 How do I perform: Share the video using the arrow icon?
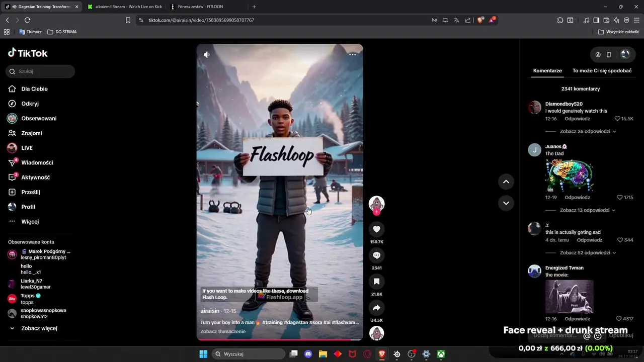[376, 308]
